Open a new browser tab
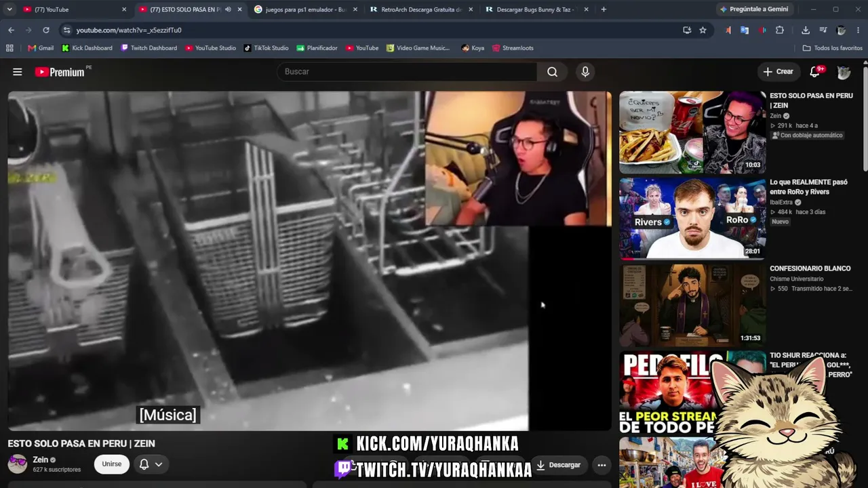This screenshot has width=868, height=488. [604, 9]
